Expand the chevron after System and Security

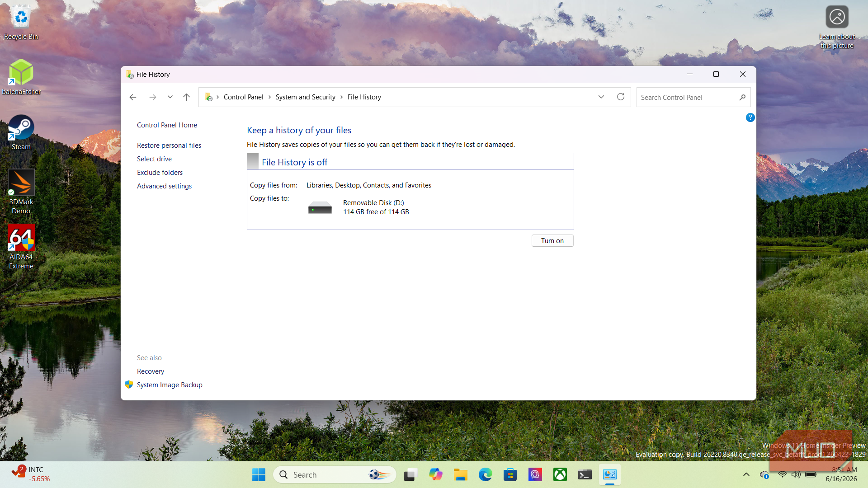[x=342, y=97]
